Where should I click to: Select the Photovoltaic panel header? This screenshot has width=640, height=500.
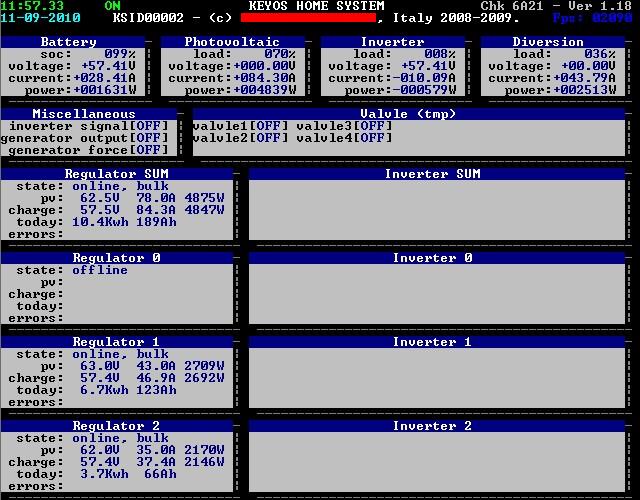(233, 42)
